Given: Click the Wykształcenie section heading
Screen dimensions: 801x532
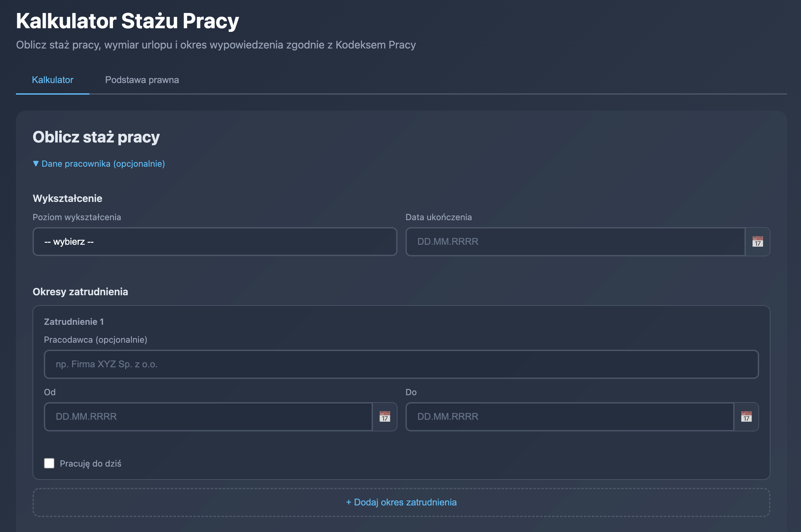Looking at the screenshot, I should (x=67, y=199).
